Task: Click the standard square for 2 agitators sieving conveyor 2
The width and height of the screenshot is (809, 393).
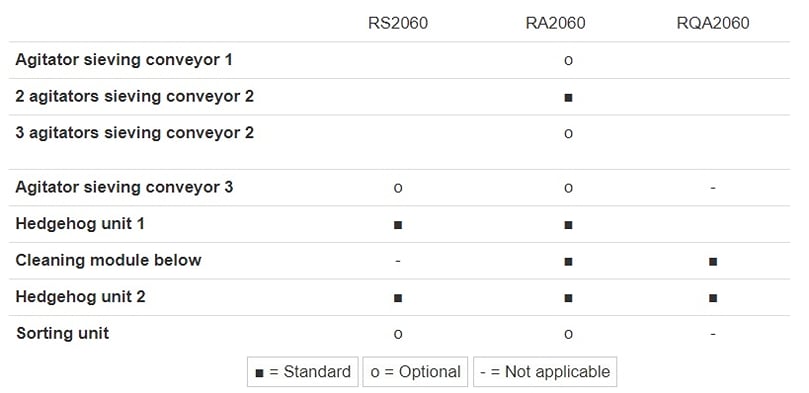Action: [x=568, y=97]
